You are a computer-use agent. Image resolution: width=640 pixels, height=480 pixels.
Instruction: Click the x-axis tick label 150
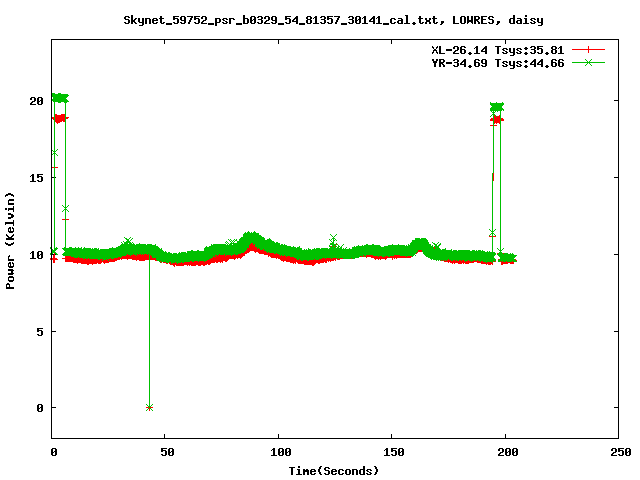[x=394, y=452]
